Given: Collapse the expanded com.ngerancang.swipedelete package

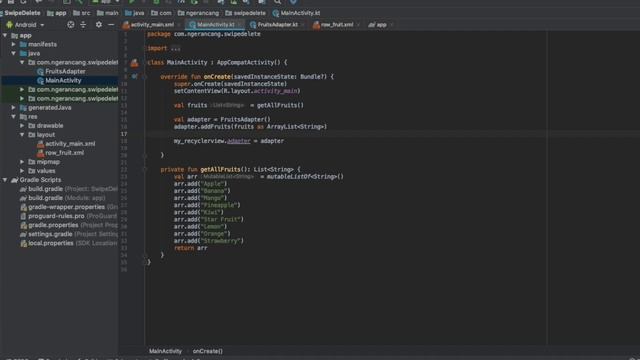Looking at the screenshot, I should click(22, 62).
